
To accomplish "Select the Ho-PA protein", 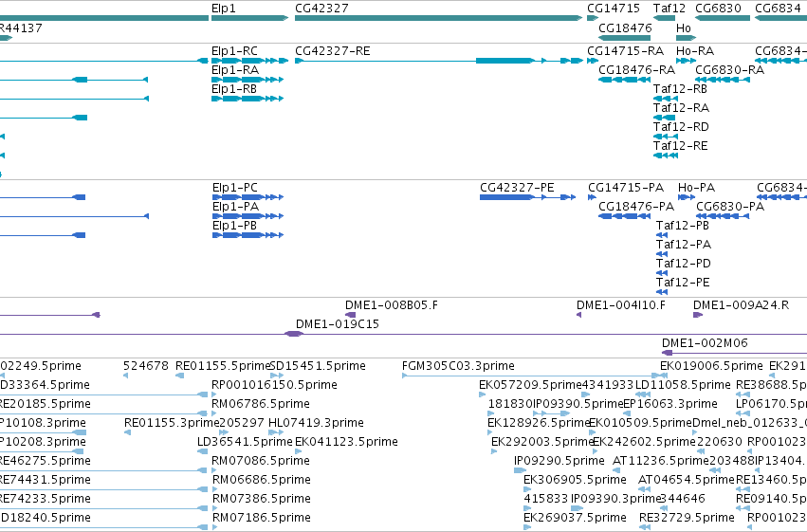I will (687, 197).
